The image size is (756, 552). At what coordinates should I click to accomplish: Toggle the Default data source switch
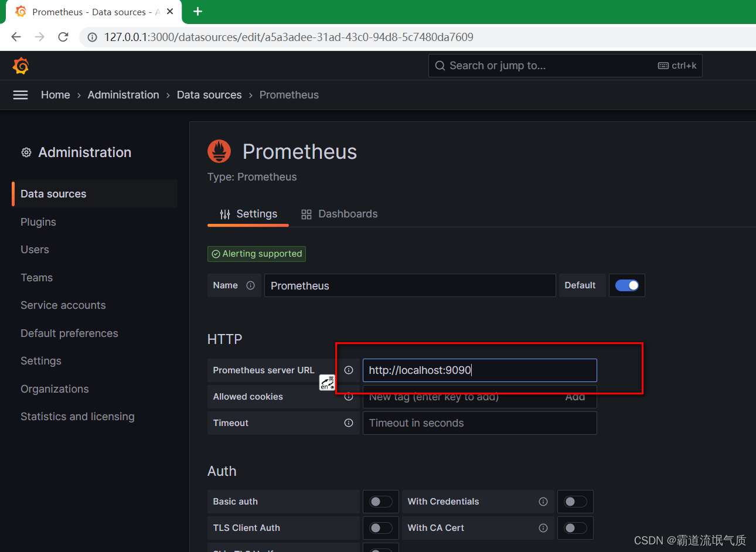[x=627, y=285]
